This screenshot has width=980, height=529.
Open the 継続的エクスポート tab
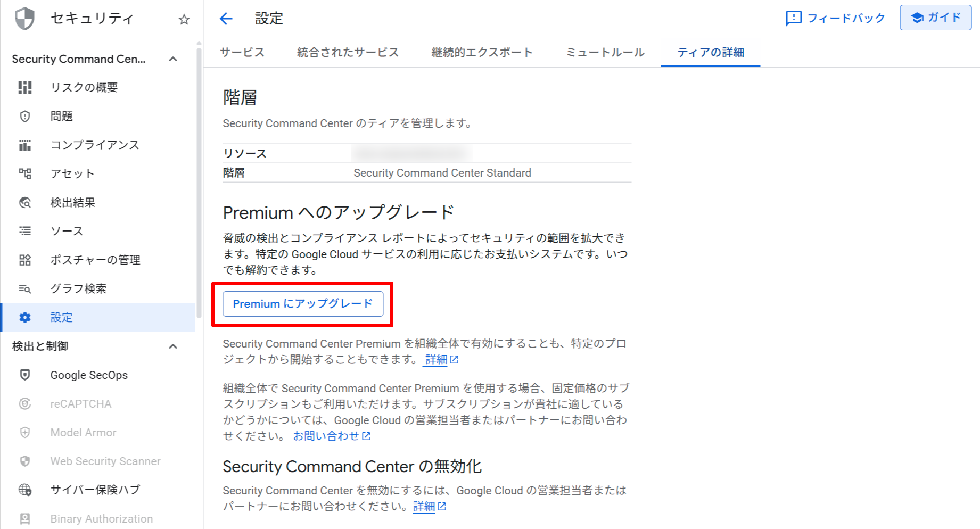pyautogui.click(x=482, y=52)
